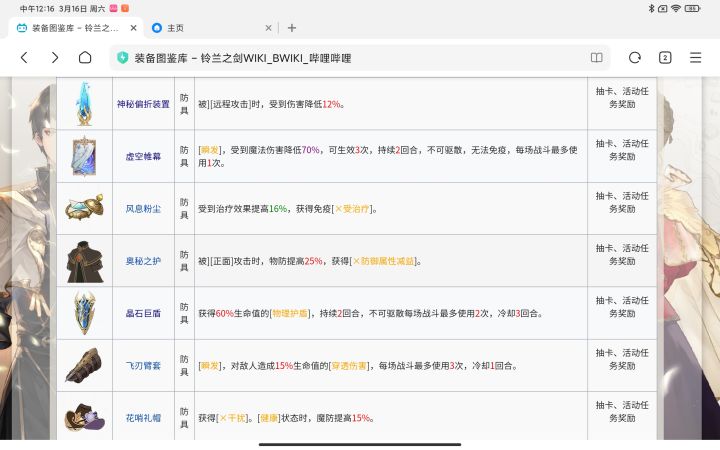
Task: Select 防具 type cell in 风息粉尘 row
Action: 184,209
